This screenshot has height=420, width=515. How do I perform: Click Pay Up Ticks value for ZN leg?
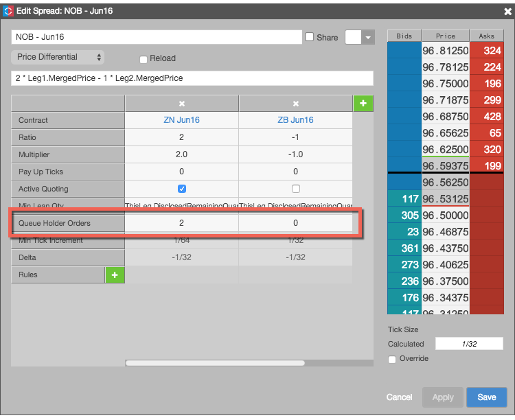click(x=182, y=172)
